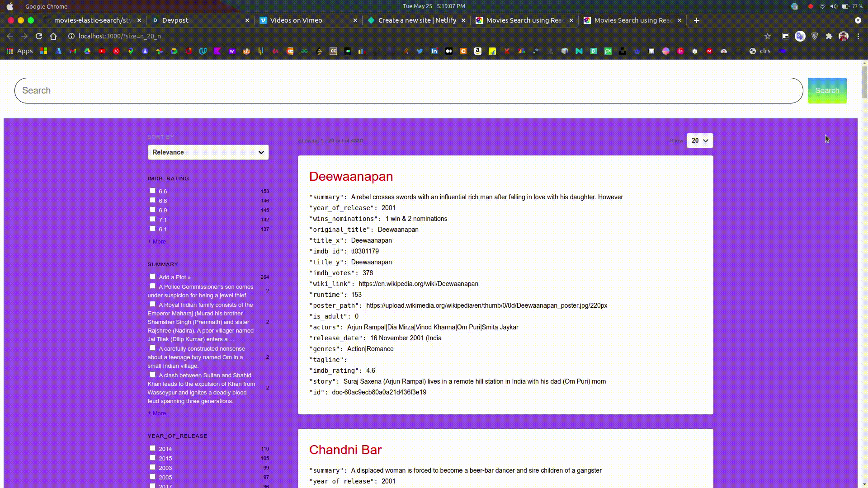Open the Amazon bookmark icon

tap(478, 51)
